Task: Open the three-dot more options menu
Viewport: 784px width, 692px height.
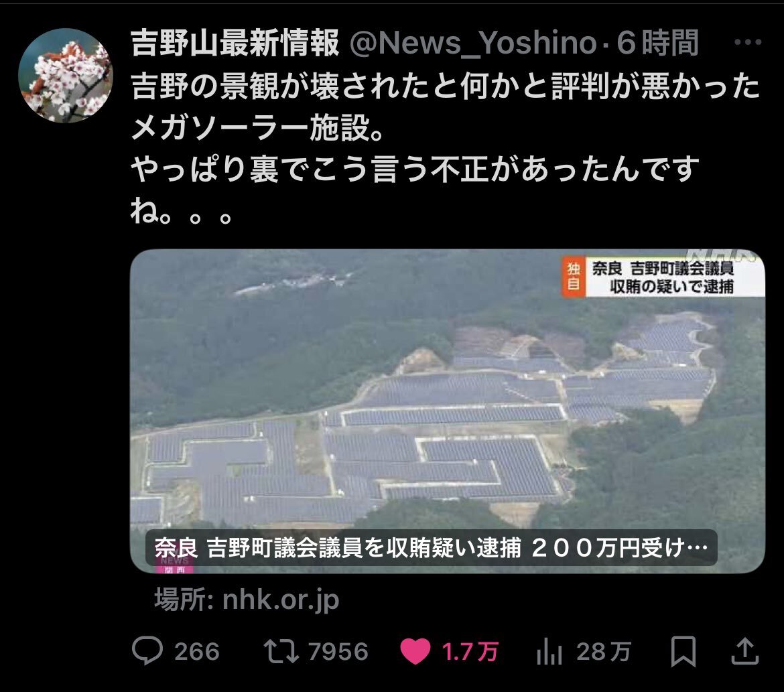Action: click(748, 42)
